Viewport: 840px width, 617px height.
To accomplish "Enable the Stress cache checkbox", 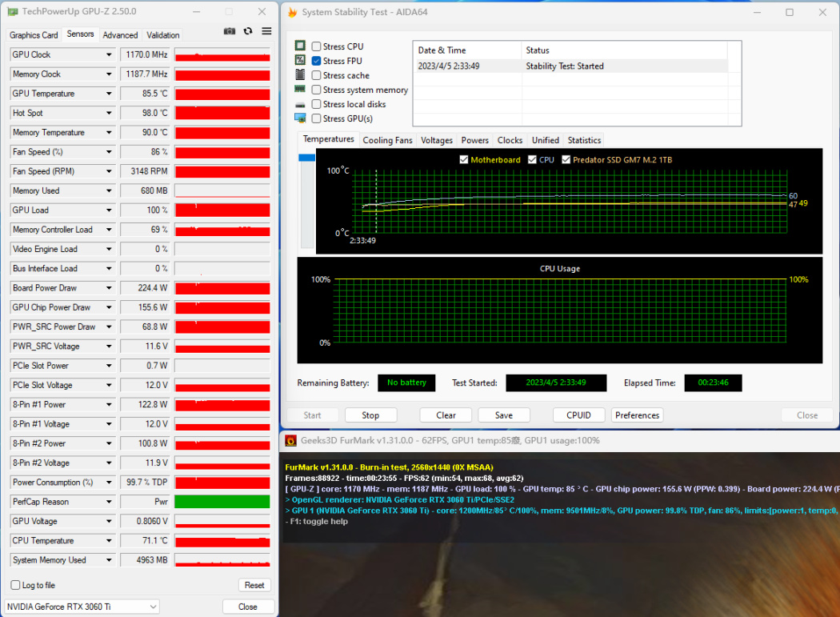I will pos(317,75).
